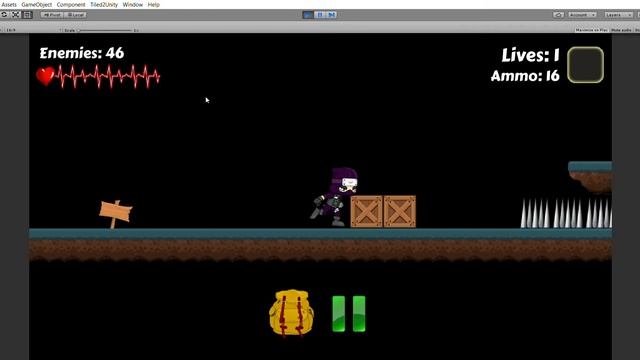Tap the green pause button in game

pyautogui.click(x=349, y=313)
